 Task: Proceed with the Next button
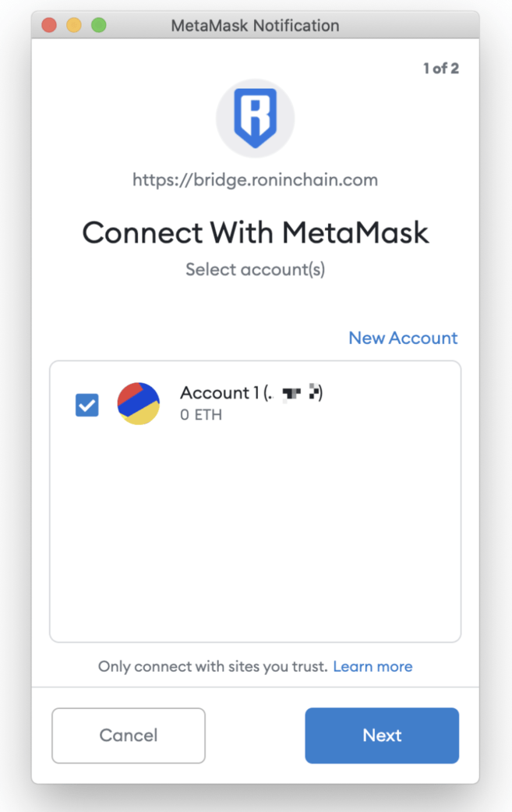(x=382, y=735)
